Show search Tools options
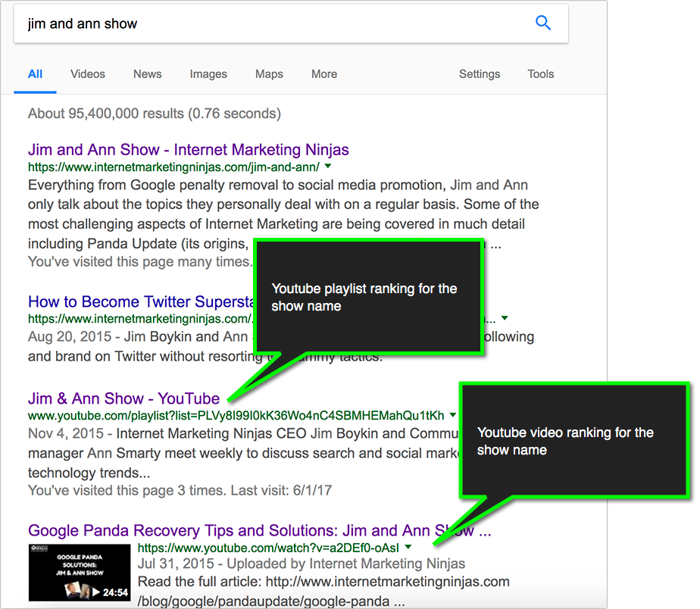 pyautogui.click(x=541, y=74)
